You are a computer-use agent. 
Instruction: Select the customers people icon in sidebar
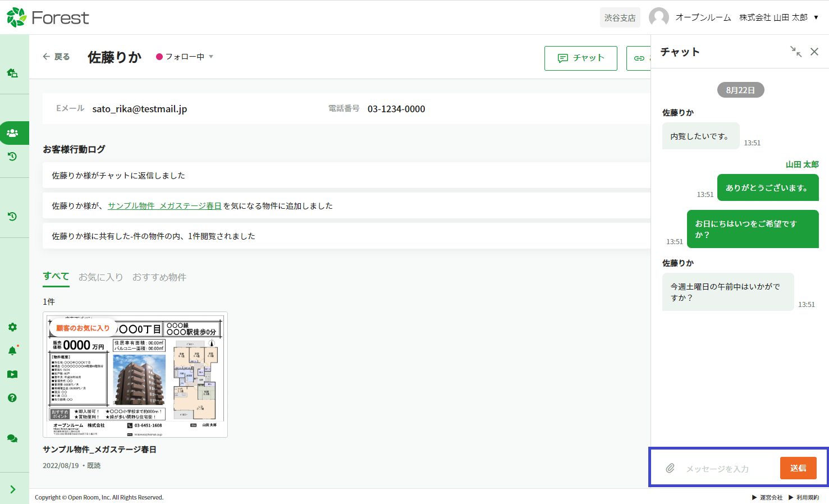pyautogui.click(x=12, y=133)
